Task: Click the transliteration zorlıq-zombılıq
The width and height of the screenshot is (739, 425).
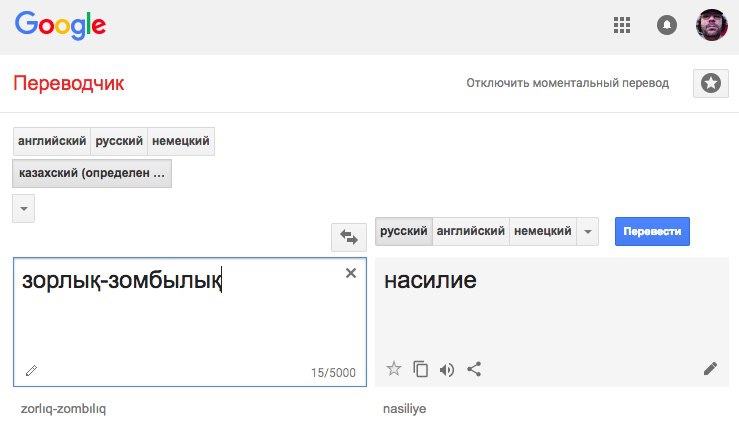Action: click(x=63, y=409)
